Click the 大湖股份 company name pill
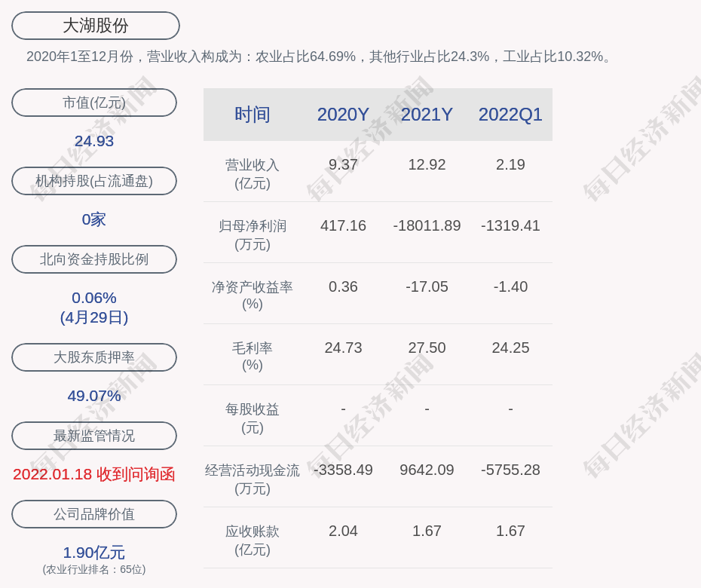Image resolution: width=701 pixels, height=588 pixels. (96, 26)
